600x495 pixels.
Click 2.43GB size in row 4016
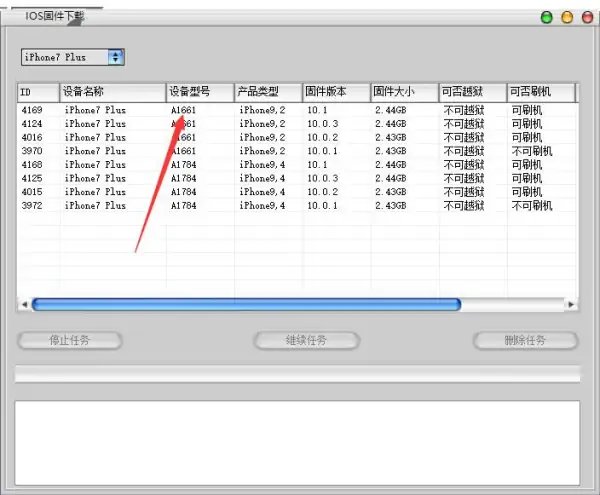pyautogui.click(x=390, y=137)
